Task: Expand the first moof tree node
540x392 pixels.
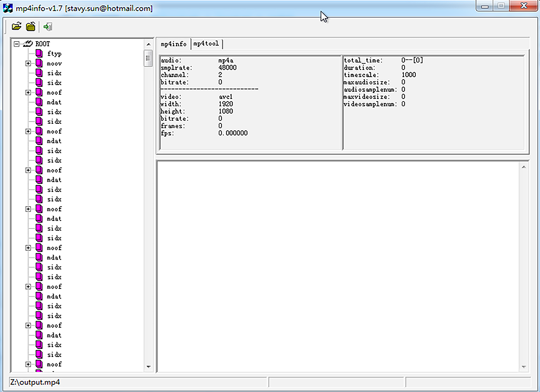Action: tap(28, 93)
